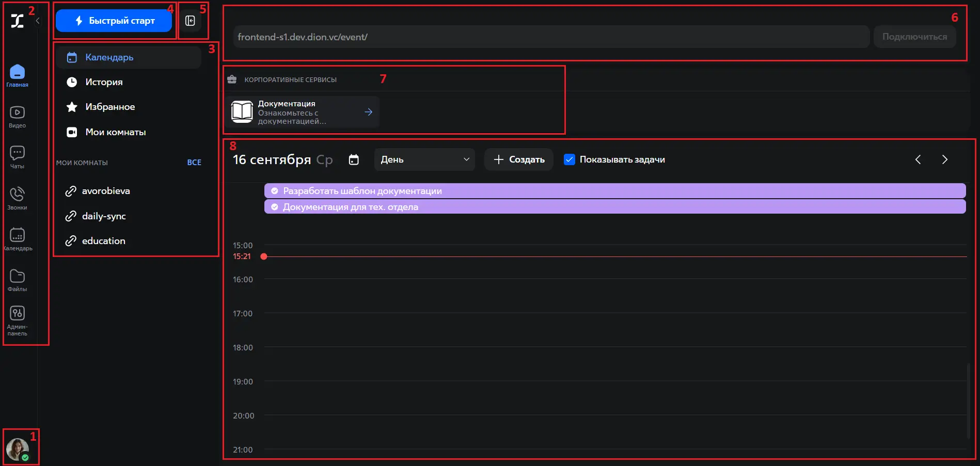Open the date picker calendar icon
The width and height of the screenshot is (980, 466).
[354, 159]
